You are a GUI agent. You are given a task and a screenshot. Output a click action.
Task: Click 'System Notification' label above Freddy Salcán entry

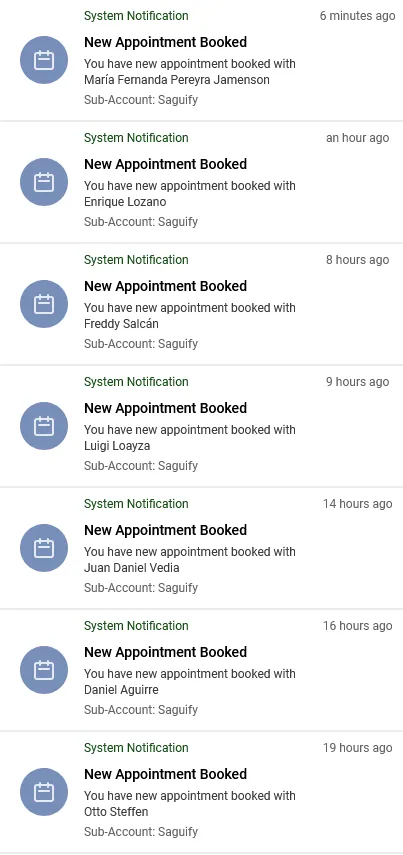click(136, 260)
